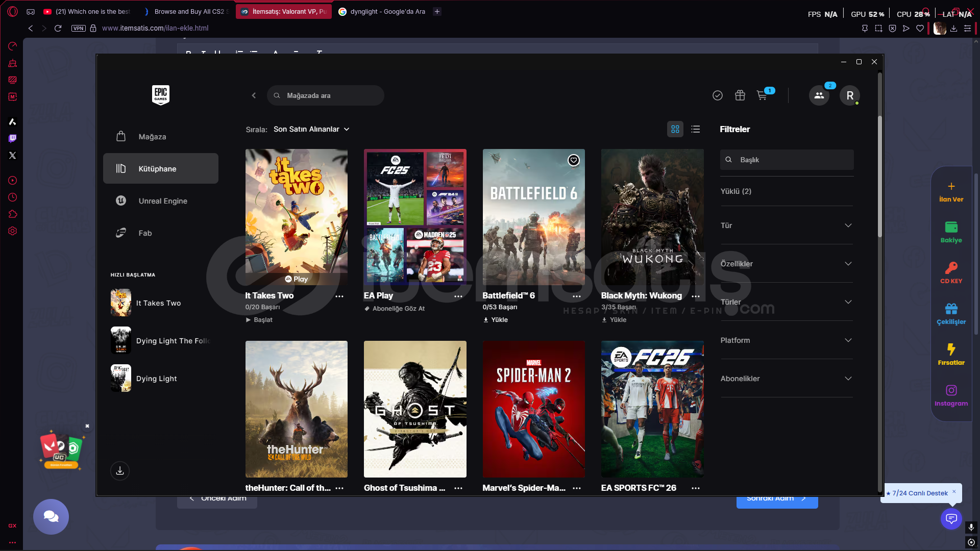Open the Son Satın Alınanlar sort dropdown

311,129
